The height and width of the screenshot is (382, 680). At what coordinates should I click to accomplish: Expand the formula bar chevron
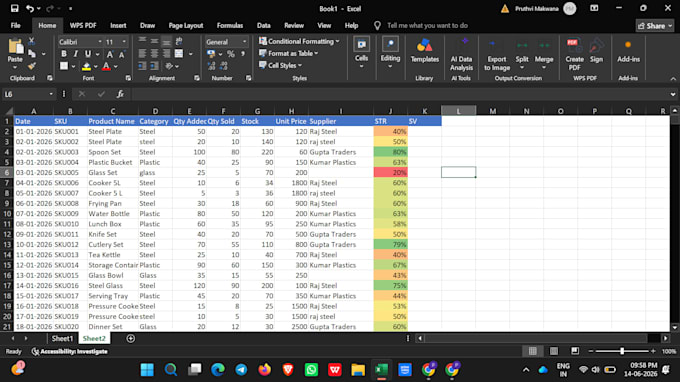tap(673, 94)
